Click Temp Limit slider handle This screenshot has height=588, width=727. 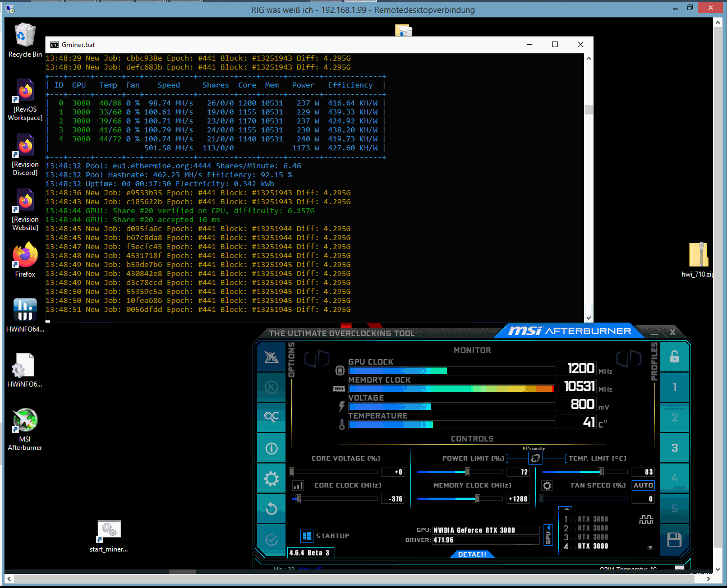pos(601,472)
